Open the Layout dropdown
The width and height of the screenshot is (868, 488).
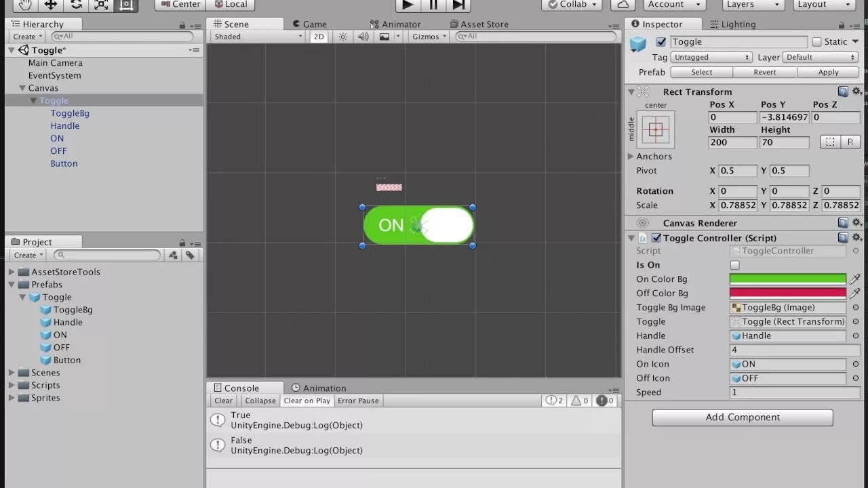pos(823,5)
